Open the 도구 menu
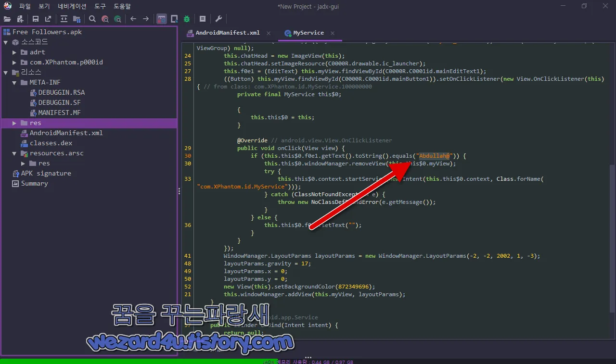Screen dimensions: 616x364 click(x=100, y=6)
